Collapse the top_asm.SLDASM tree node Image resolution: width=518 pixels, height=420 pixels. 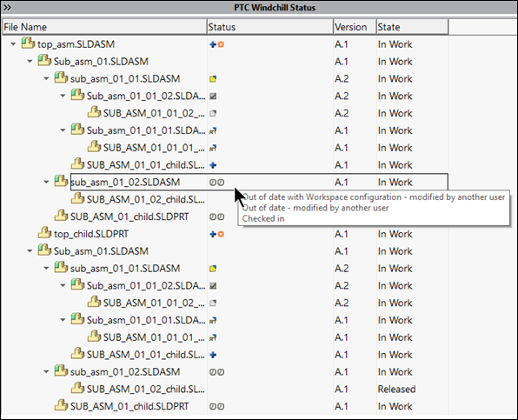coord(13,44)
